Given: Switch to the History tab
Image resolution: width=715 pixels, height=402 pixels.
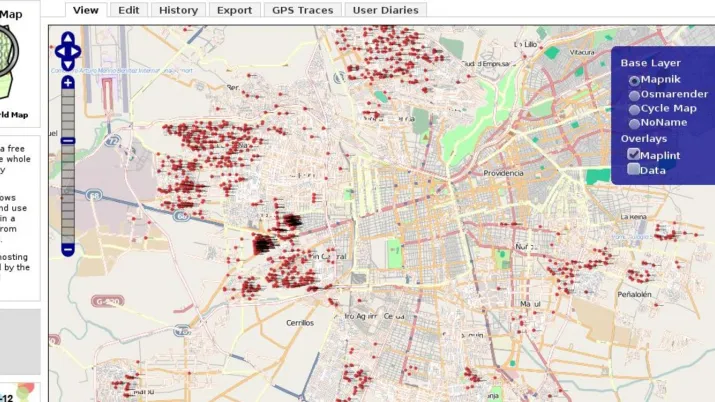Looking at the screenshot, I should pyautogui.click(x=178, y=9).
